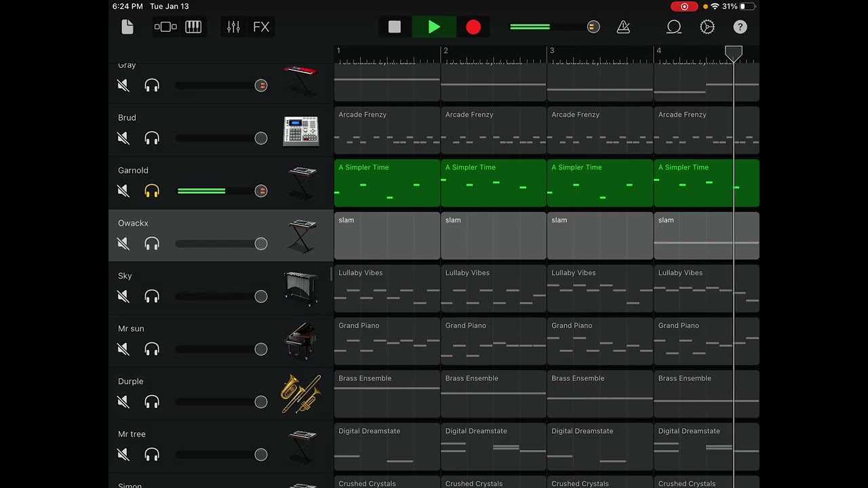Select the slam region in bar 4

pyautogui.click(x=707, y=236)
